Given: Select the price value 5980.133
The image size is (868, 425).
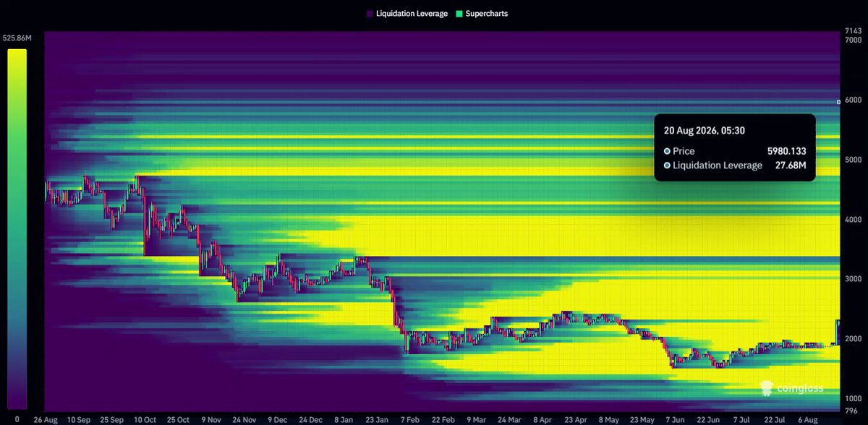Looking at the screenshot, I should tap(786, 151).
